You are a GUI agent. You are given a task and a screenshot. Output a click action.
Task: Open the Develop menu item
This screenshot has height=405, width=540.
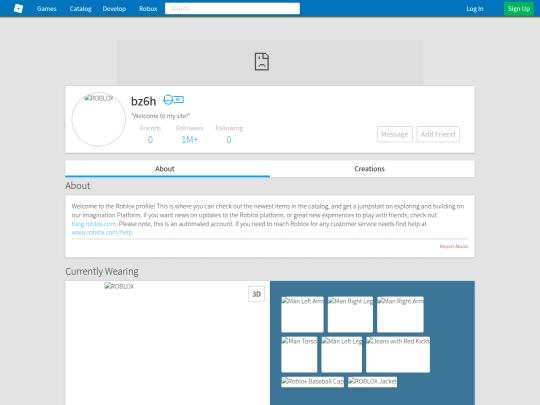[x=114, y=9]
